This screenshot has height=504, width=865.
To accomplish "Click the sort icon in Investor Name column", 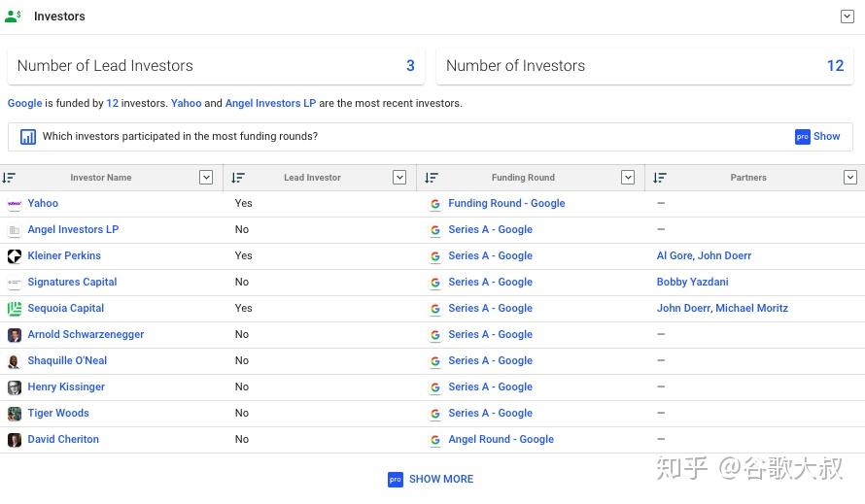I will [x=10, y=178].
